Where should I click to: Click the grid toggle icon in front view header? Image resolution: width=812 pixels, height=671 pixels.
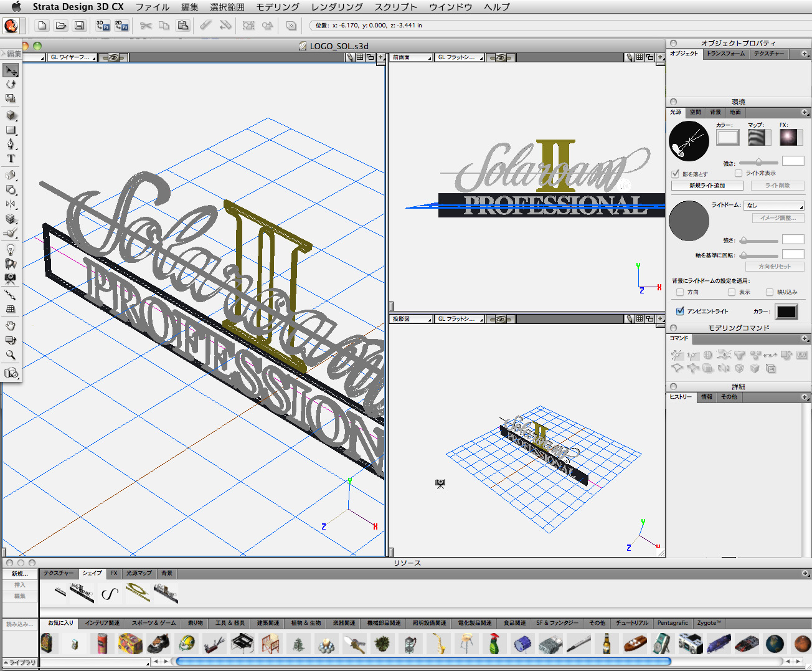[x=640, y=57]
